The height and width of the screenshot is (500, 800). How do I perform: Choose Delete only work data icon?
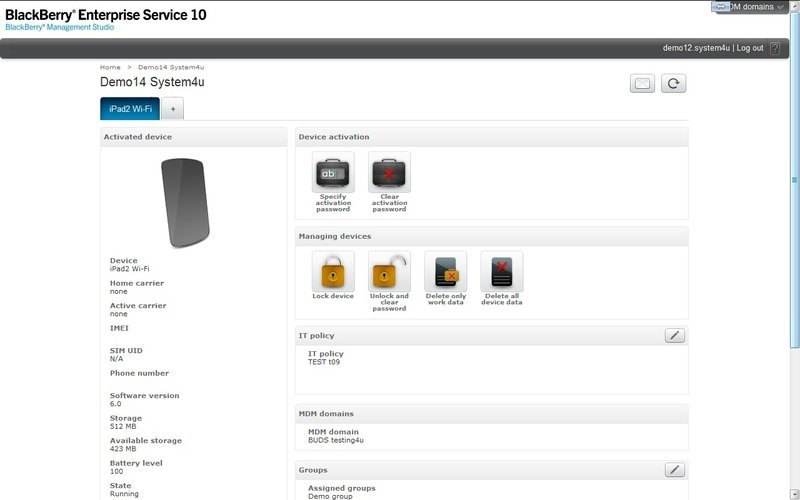[445, 271]
